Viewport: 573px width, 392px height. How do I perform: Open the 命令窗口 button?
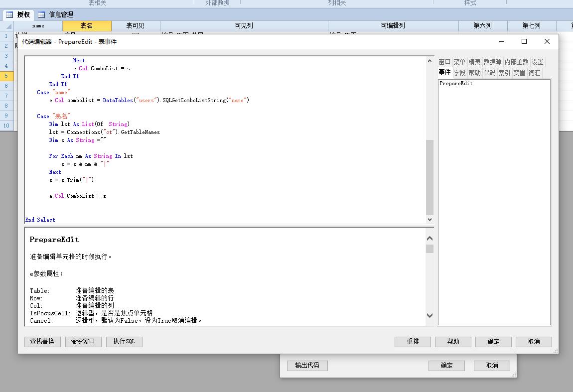pos(83,342)
